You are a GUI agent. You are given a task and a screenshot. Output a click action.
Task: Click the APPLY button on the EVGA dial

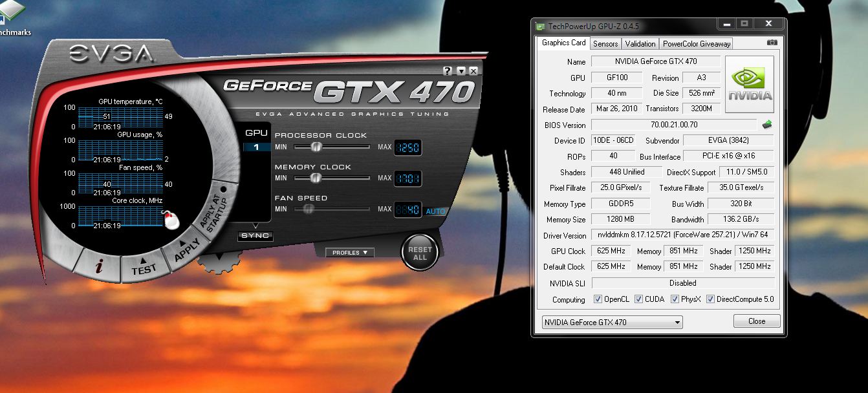coord(187,250)
